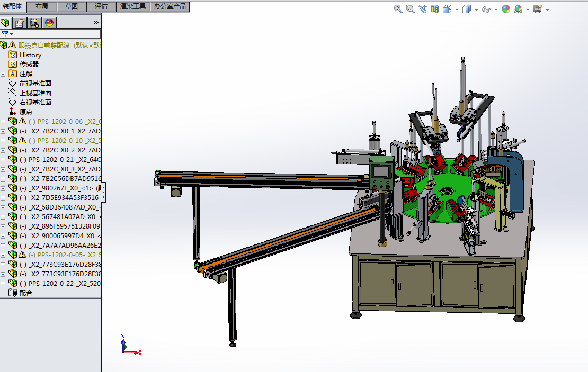The image size is (588, 372).
Task: Switch to the 布局 tab
Action: coord(42,6)
